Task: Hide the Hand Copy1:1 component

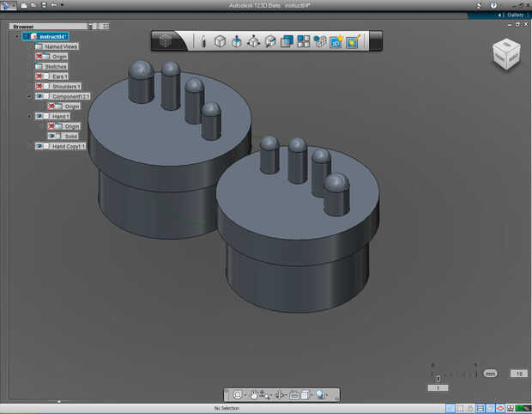Action: [39, 146]
